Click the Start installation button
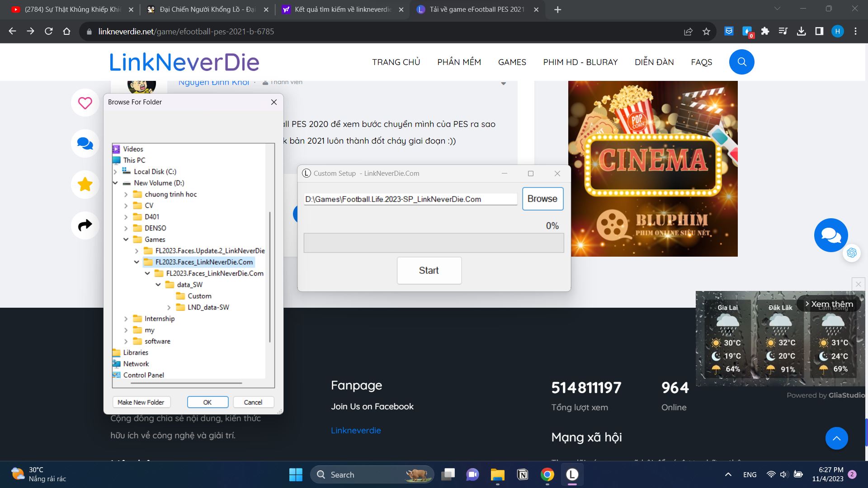868x488 pixels. tap(429, 270)
